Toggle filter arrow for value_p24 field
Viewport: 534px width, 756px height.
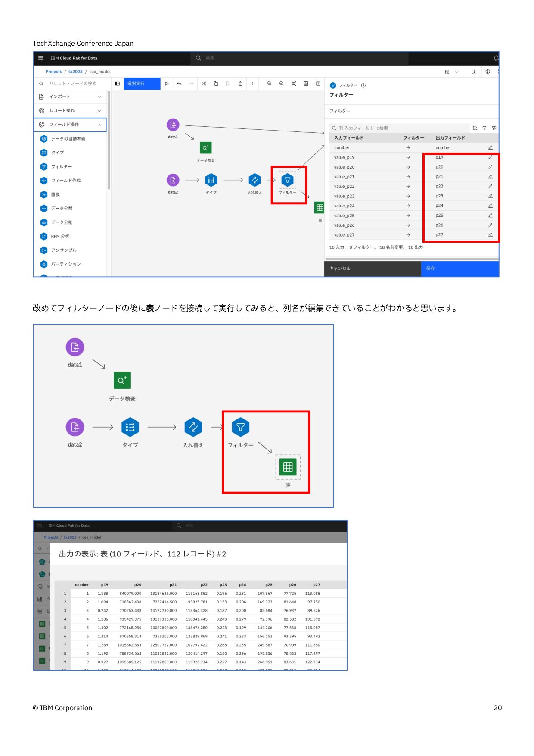coord(408,206)
